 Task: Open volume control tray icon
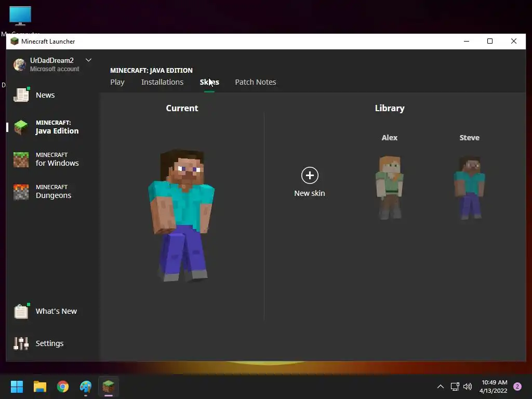click(468, 387)
